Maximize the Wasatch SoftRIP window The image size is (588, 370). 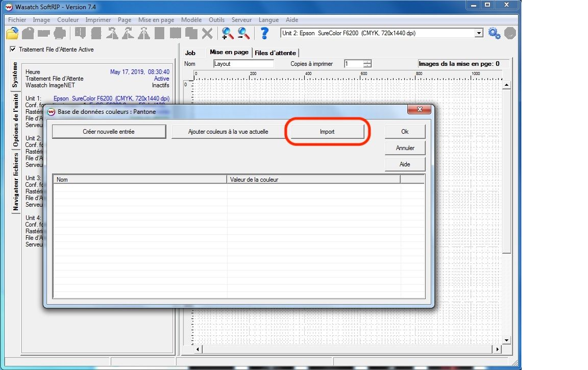click(487, 5)
